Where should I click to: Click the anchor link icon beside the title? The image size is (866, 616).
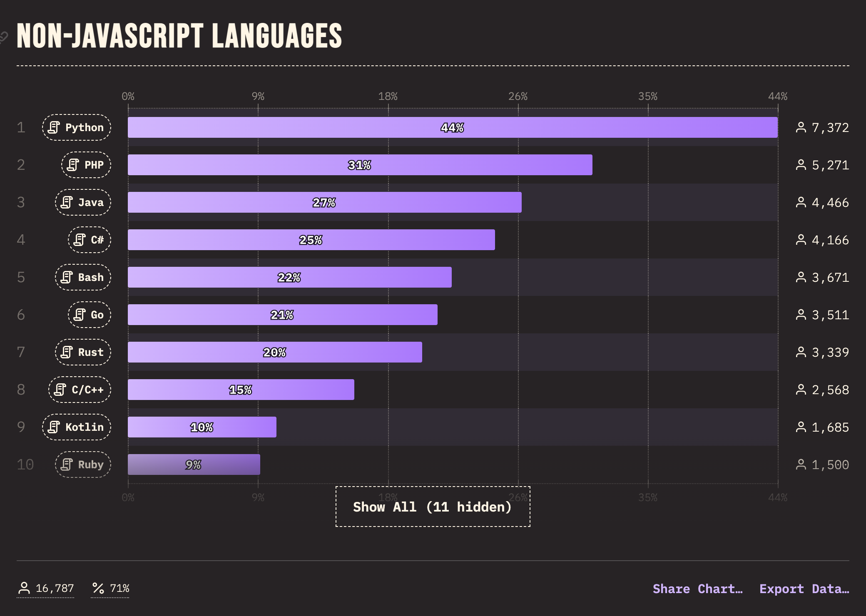[x=3, y=37]
